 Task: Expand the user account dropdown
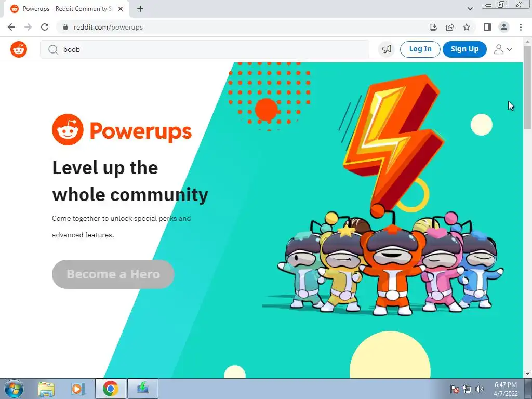tap(502, 49)
